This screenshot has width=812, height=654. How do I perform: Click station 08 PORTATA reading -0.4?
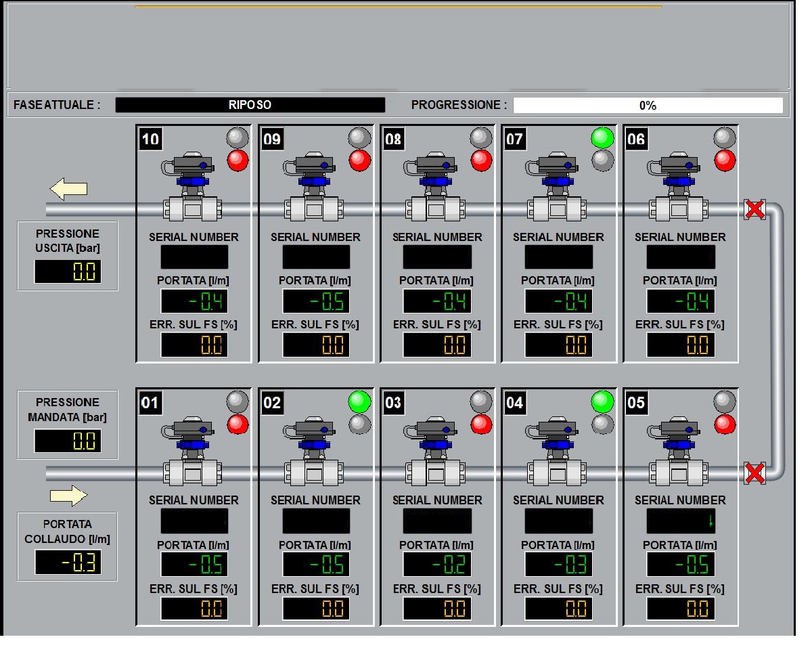tap(437, 301)
